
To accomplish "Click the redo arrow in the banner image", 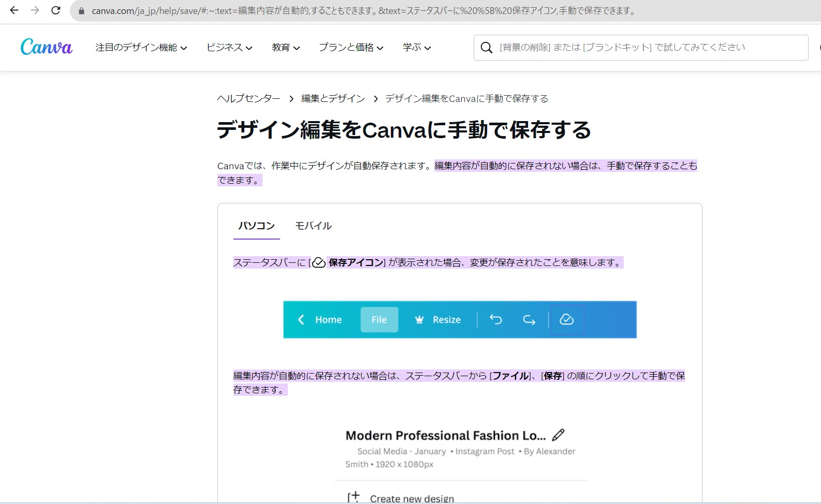I will click(529, 320).
